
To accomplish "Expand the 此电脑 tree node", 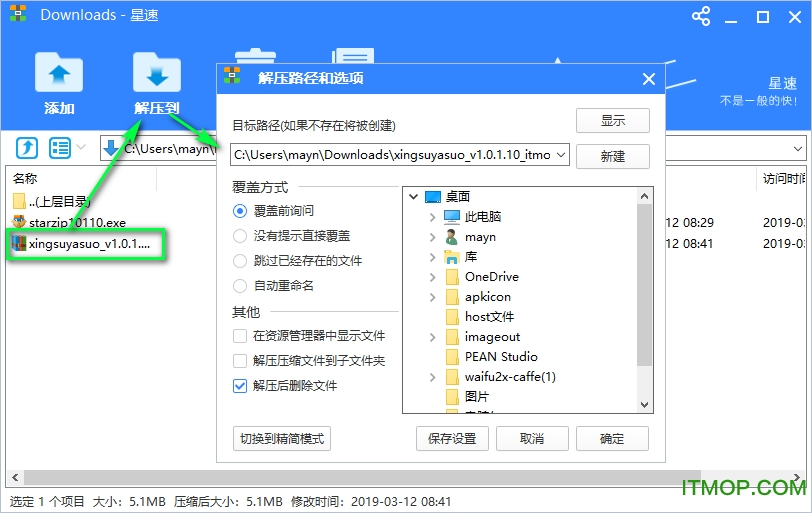I will click(433, 217).
